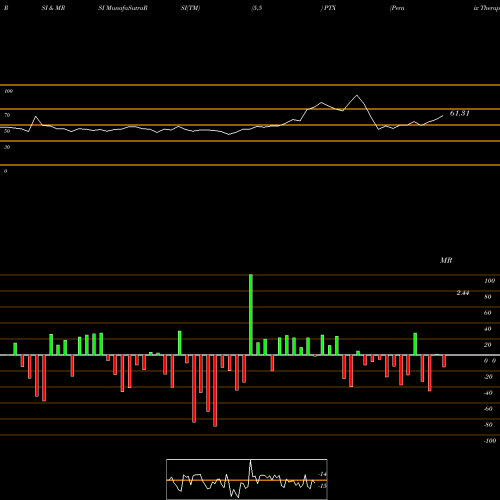This screenshot has height=500, width=500.
Task: Click the -14 label in the mini chart
Action: 322,474
